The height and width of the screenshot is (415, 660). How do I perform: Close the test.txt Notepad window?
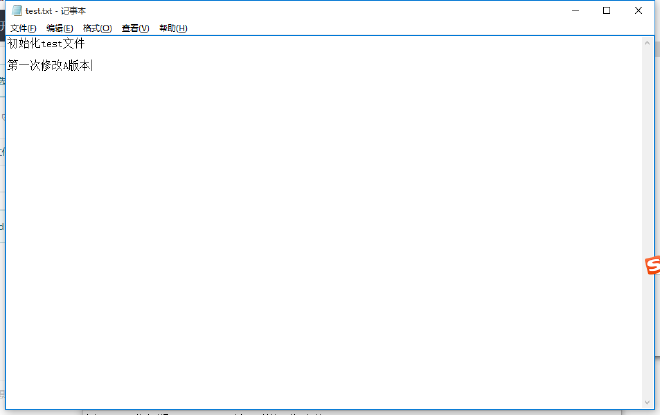(x=637, y=10)
